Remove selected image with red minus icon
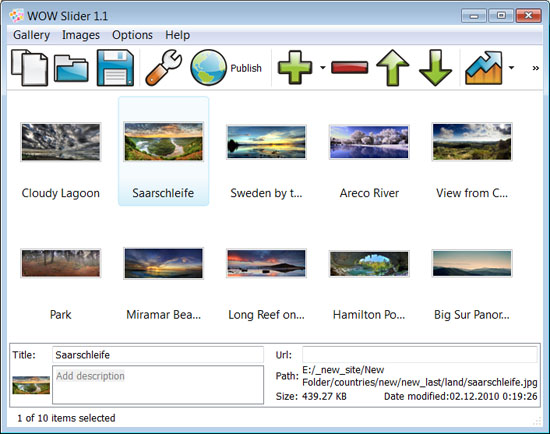This screenshot has height=434, width=550. [349, 67]
